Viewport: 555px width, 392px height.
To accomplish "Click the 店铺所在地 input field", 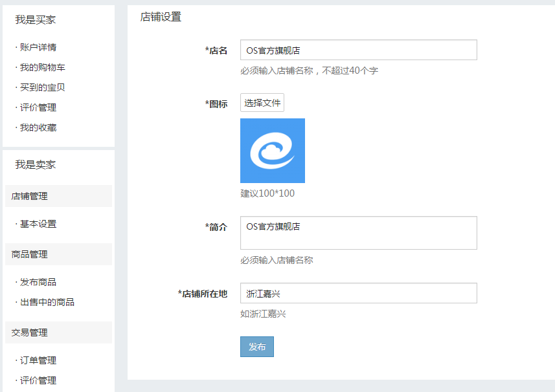I will click(x=359, y=293).
